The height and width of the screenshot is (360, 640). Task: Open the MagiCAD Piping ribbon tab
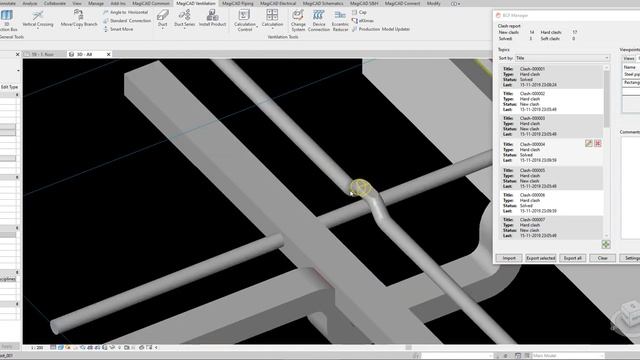click(238, 3)
